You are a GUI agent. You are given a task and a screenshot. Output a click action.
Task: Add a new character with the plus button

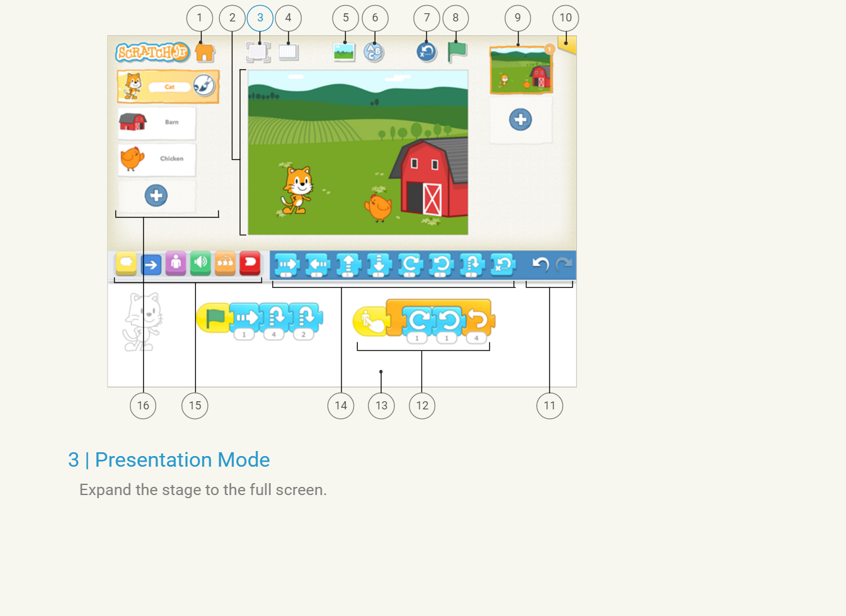point(156,195)
